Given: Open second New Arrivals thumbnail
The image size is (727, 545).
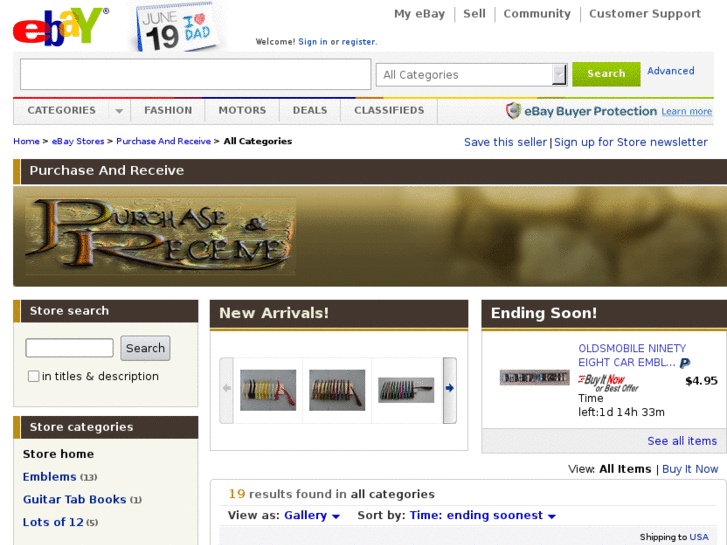Looking at the screenshot, I should [337, 390].
